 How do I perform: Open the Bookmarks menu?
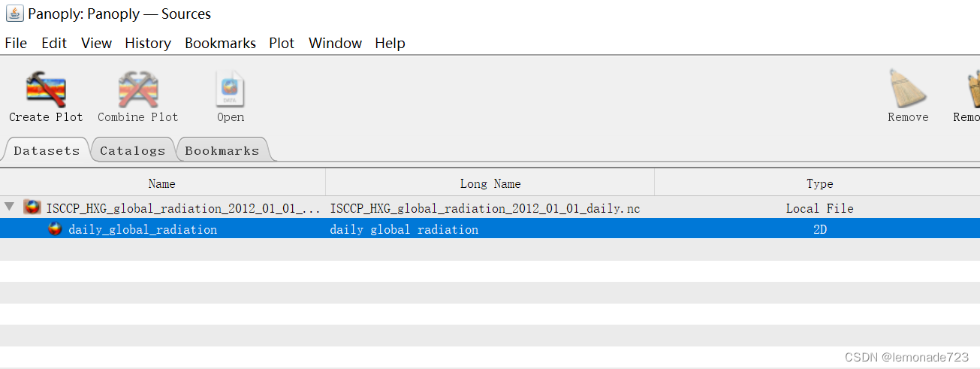coord(220,43)
